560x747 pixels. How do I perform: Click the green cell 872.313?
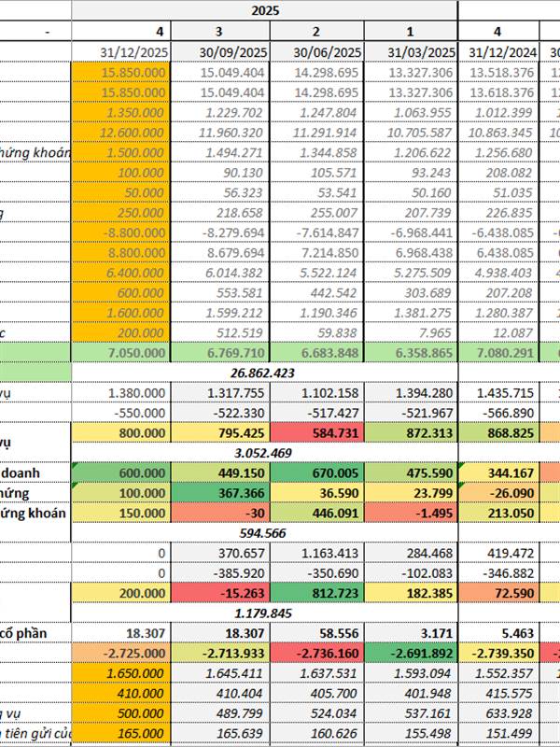411,432
